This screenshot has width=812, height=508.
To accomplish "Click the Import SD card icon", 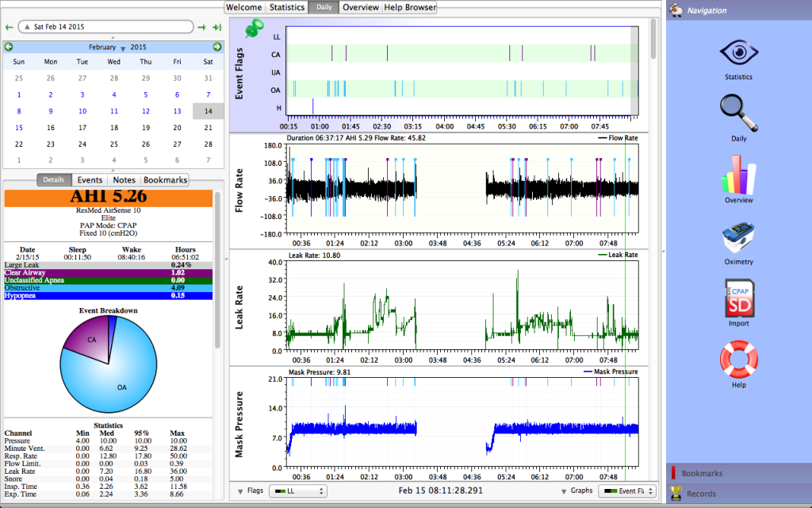I will 737,298.
